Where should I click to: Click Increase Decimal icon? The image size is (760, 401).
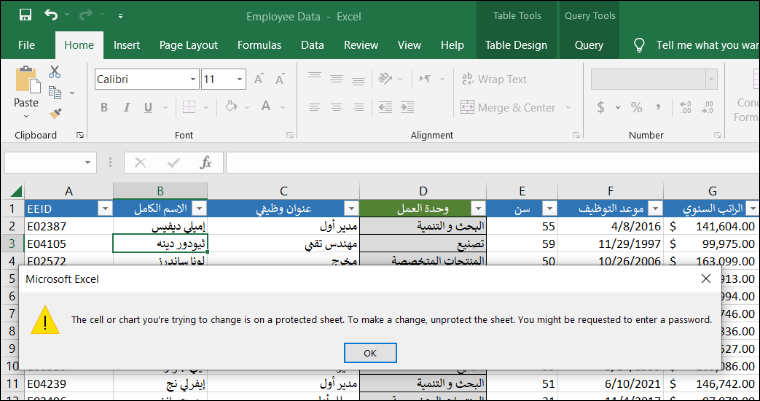[x=685, y=107]
